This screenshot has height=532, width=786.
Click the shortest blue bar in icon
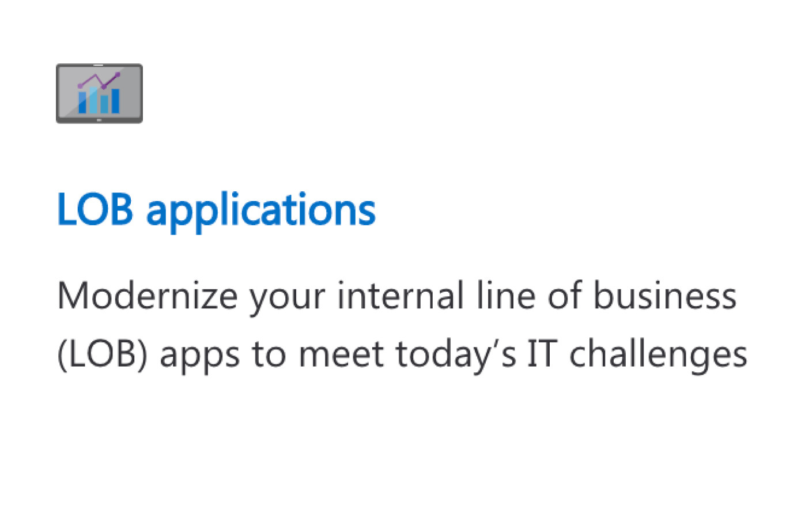pos(104,104)
